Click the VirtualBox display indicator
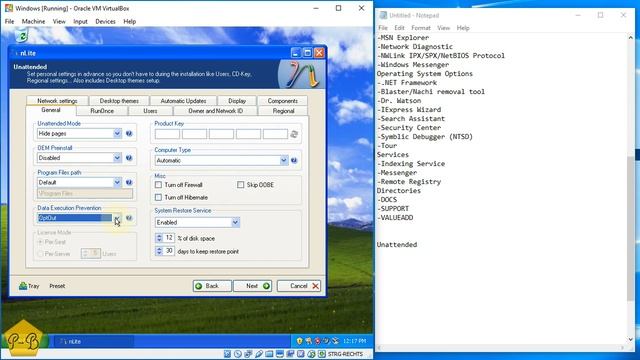The height and width of the screenshot is (360, 640). coord(280,354)
